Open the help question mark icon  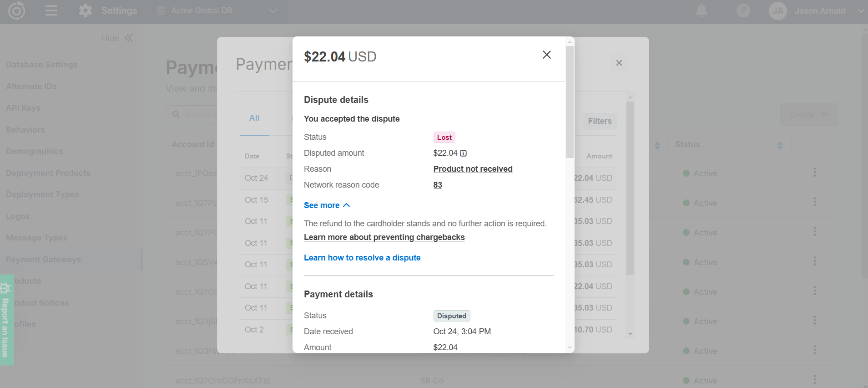click(743, 11)
